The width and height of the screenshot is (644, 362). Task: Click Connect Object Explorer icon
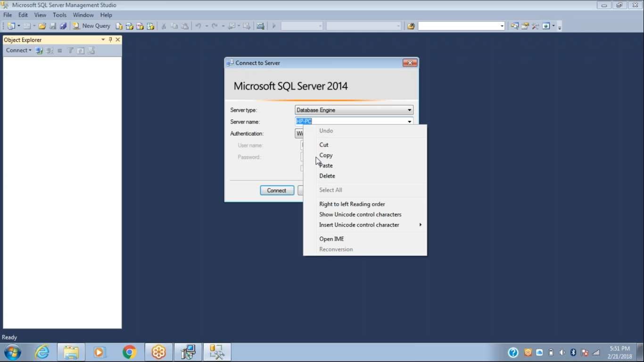pyautogui.click(x=39, y=50)
